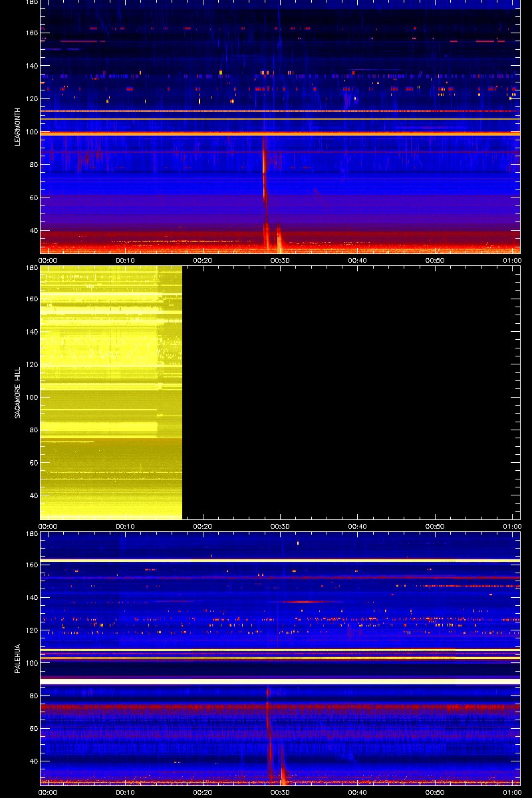Click the 01:00 time label under Palehua panel
Image resolution: width=532 pixels, height=798 pixels.
512,792
